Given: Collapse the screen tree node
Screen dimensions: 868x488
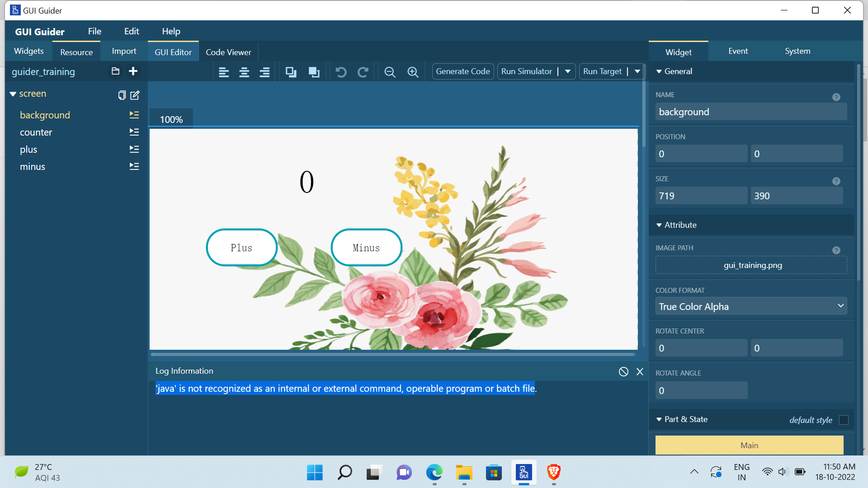Looking at the screenshot, I should pos(13,94).
